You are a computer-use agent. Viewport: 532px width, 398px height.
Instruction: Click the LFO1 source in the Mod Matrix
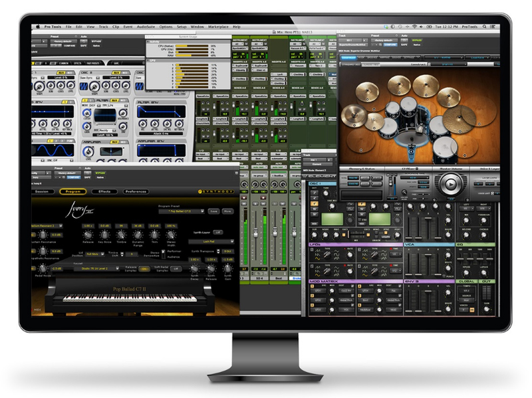(x=319, y=290)
